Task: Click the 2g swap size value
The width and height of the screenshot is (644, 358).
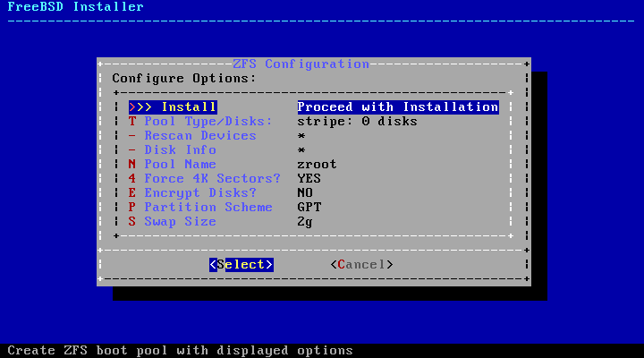Action: tap(305, 221)
